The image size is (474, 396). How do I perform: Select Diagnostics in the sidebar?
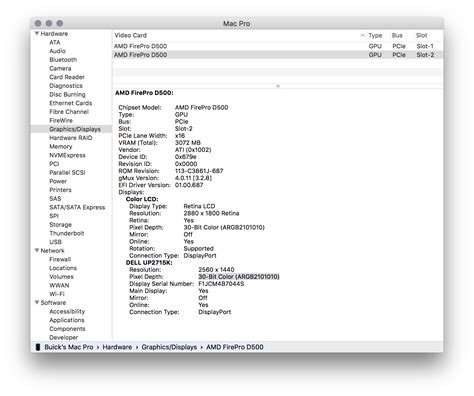pos(66,86)
